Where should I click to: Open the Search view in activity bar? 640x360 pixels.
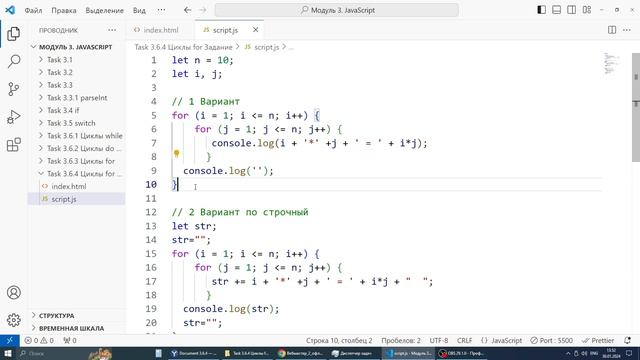13,61
